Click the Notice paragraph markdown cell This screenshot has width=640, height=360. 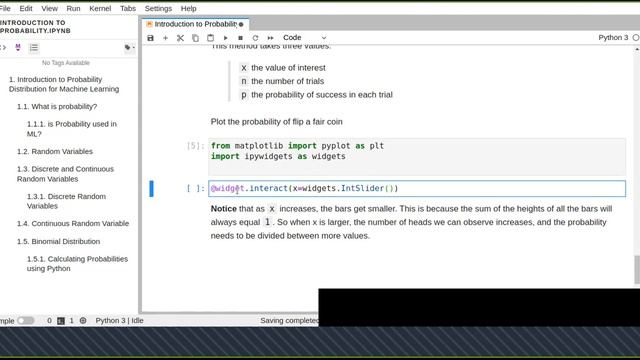click(411, 222)
